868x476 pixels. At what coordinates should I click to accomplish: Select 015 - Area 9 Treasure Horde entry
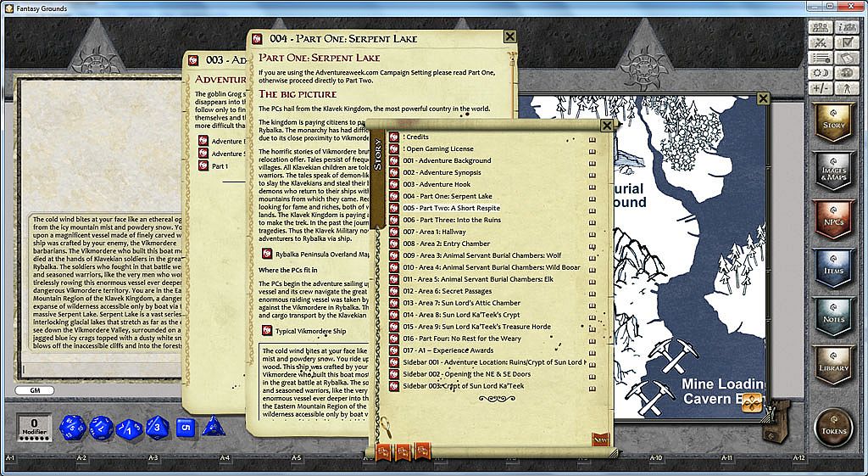476,327
